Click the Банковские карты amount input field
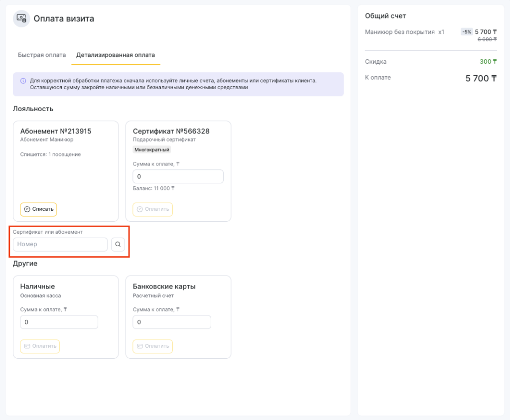The height and width of the screenshot is (420, 510). coord(172,322)
